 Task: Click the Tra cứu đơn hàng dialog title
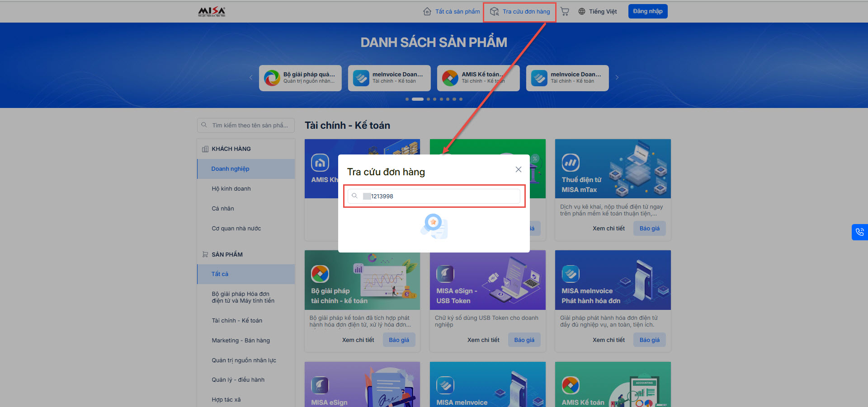coord(386,172)
